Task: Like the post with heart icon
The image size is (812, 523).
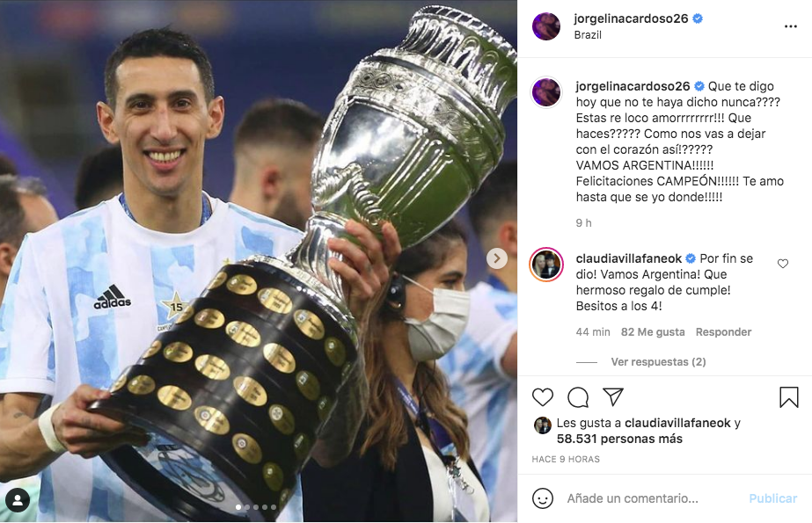Action: tap(543, 397)
